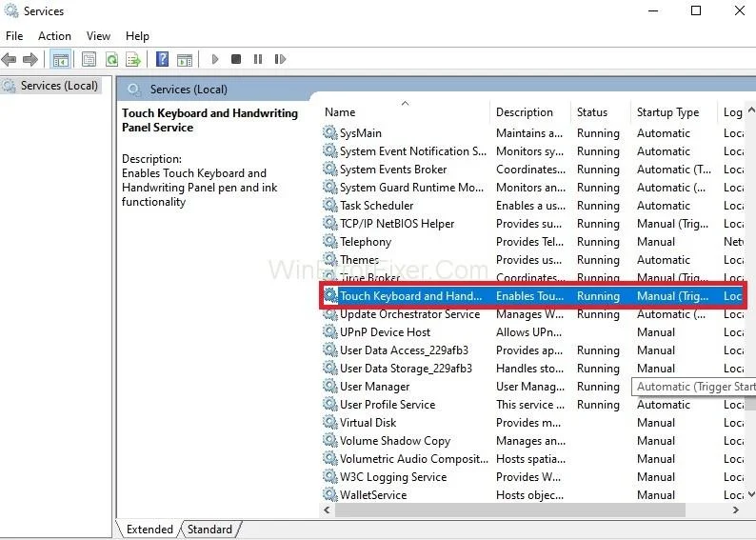This screenshot has height=540, width=756.
Task: Toggle Show/Hide Action Pane toolbar icon
Action: (185, 59)
